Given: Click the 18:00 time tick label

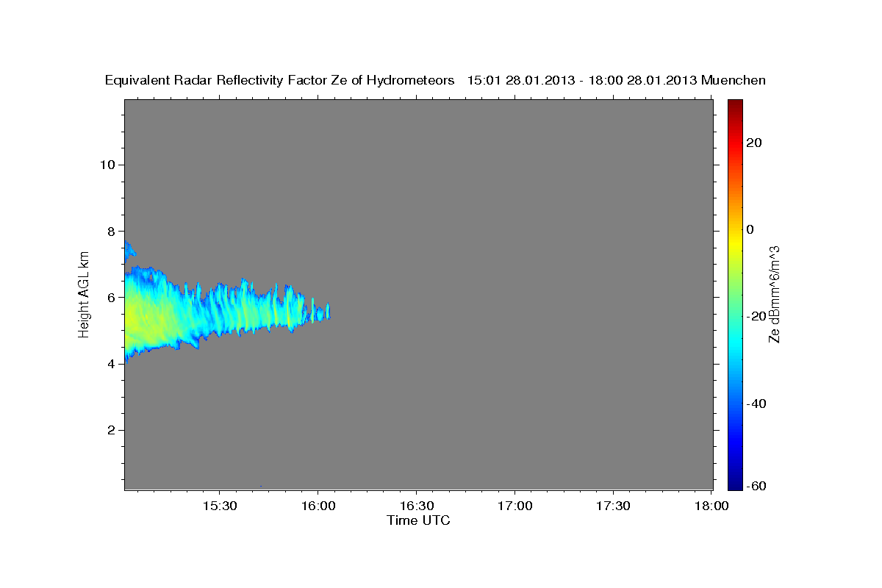Looking at the screenshot, I should [x=711, y=506].
